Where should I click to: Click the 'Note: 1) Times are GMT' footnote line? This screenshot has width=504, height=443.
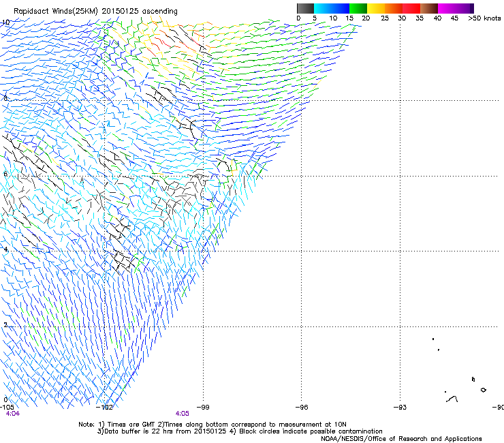pos(212,425)
